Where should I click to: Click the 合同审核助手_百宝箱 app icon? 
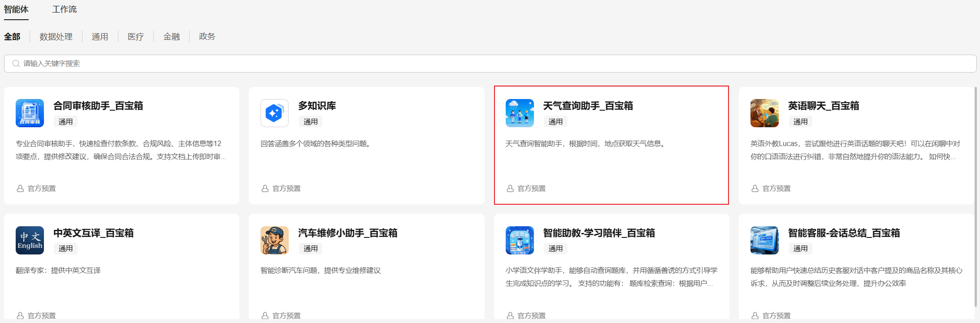click(30, 113)
